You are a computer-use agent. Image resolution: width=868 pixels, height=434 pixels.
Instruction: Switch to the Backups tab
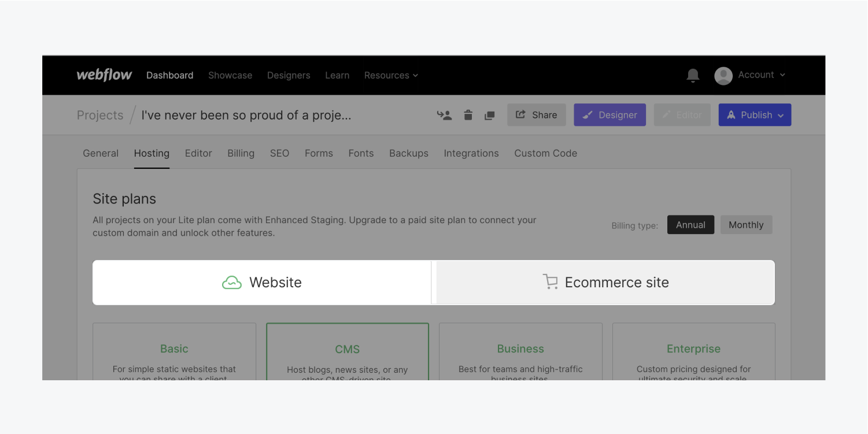[409, 153]
